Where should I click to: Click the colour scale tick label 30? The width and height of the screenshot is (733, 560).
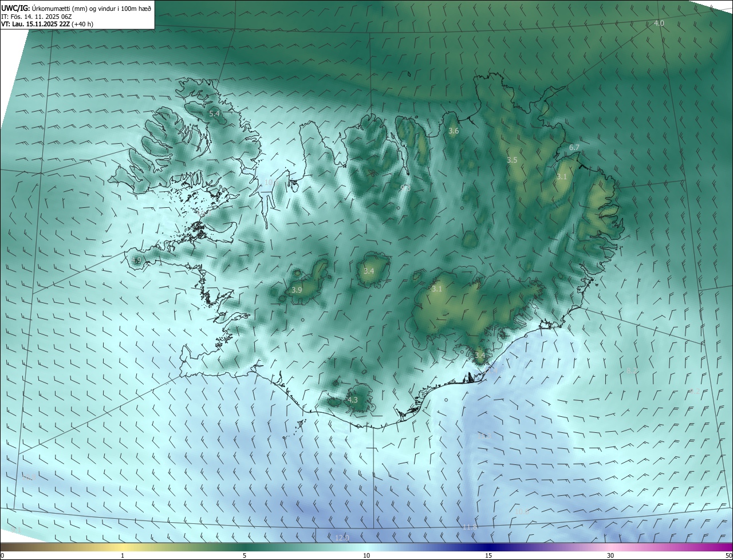click(x=610, y=555)
